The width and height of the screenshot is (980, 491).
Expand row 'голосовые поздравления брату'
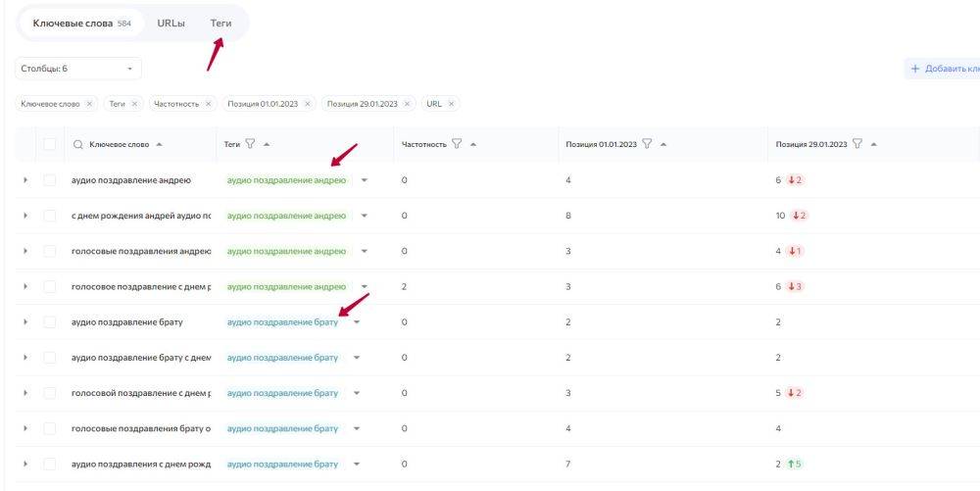click(x=25, y=428)
